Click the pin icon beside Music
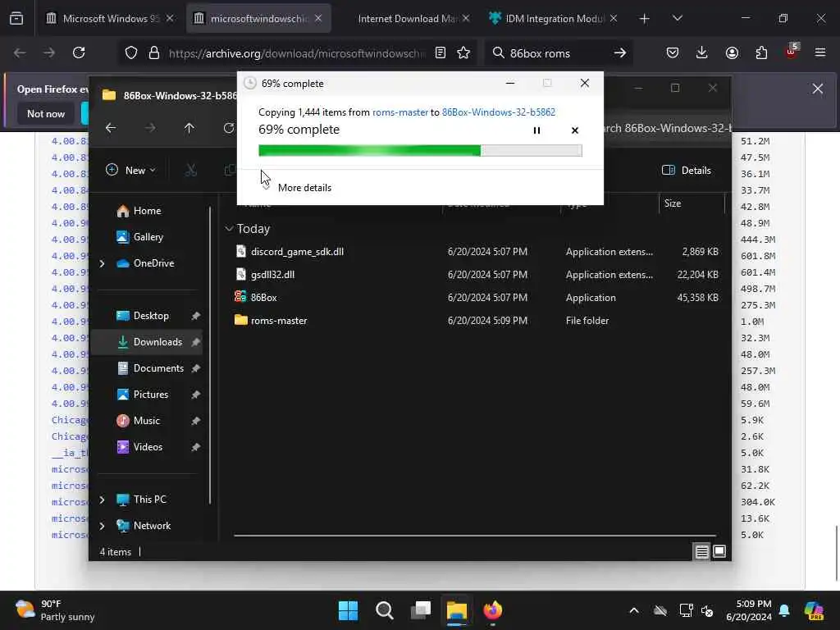Viewport: 840px width, 630px height. [195, 421]
